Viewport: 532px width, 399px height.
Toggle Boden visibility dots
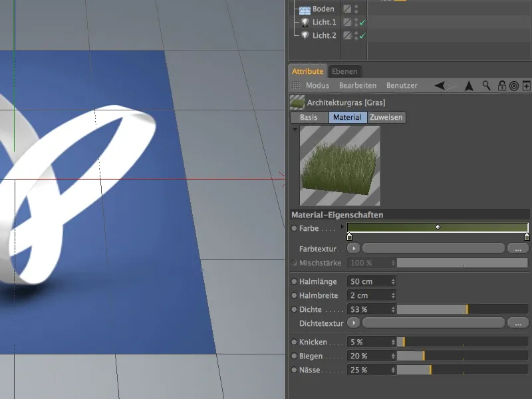pos(356,9)
